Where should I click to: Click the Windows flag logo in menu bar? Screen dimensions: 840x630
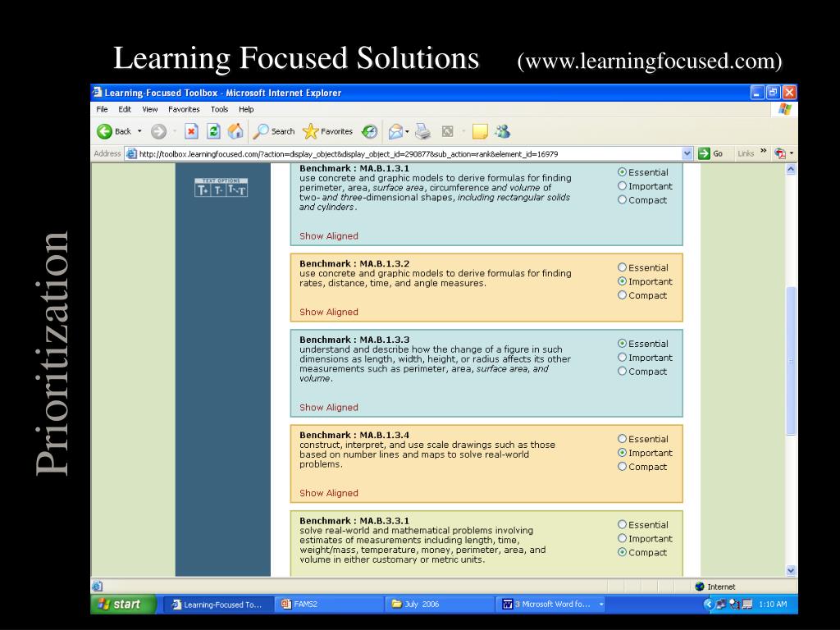[785, 109]
